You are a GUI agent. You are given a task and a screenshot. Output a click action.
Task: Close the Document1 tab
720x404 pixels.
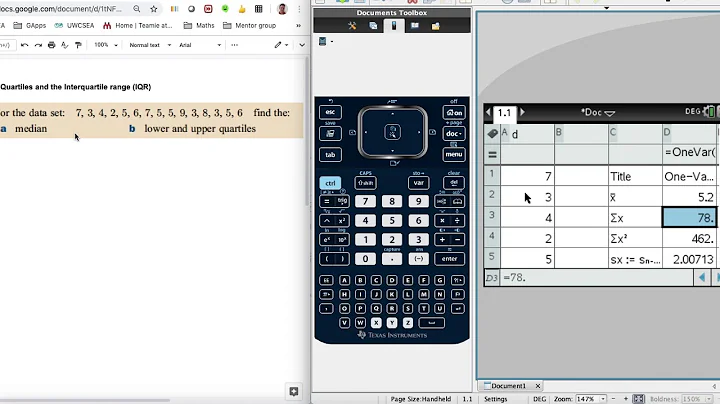(538, 386)
